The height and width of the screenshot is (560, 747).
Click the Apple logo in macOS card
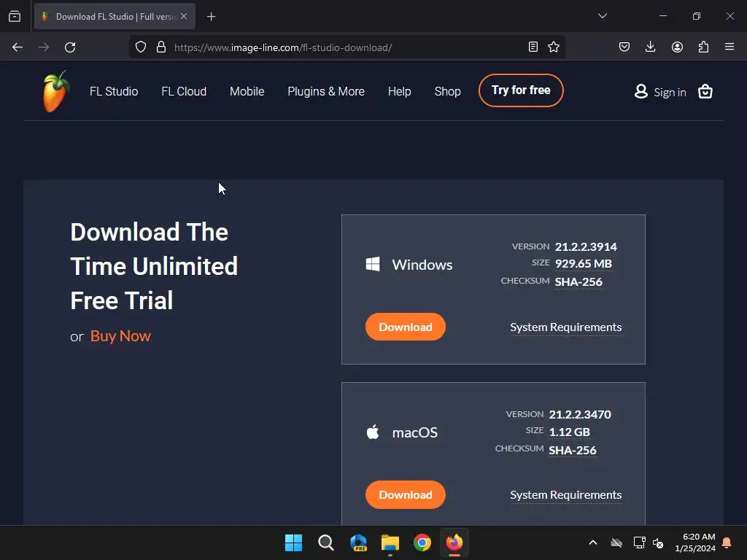(x=373, y=432)
